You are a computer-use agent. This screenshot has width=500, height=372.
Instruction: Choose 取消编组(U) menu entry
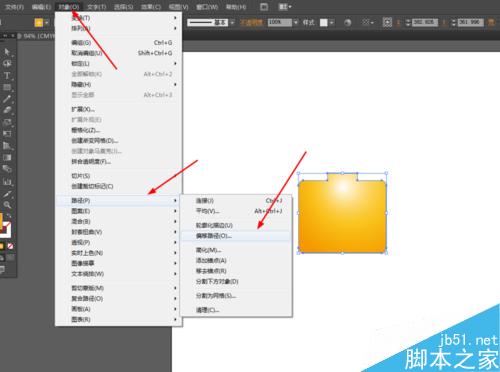click(x=118, y=53)
